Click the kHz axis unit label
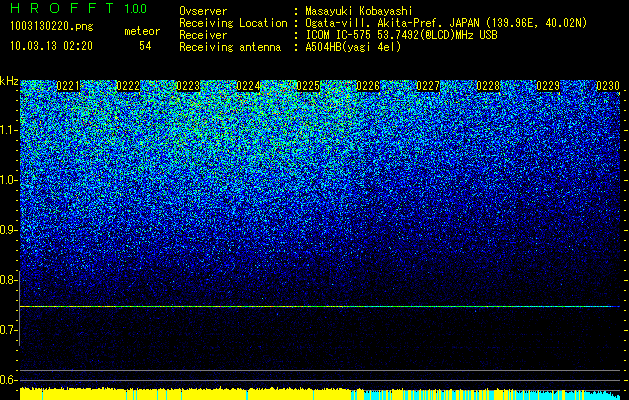This screenshot has width=629, height=400. (9, 81)
